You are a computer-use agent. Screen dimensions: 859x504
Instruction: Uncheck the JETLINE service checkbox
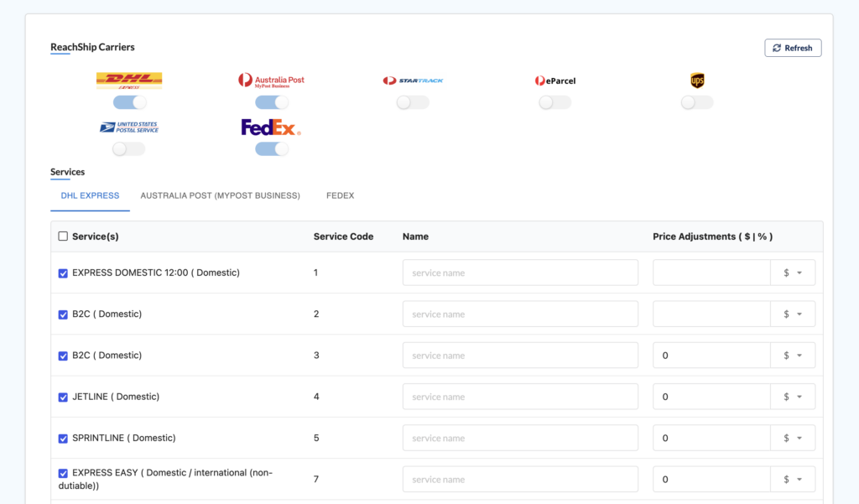coord(63,397)
